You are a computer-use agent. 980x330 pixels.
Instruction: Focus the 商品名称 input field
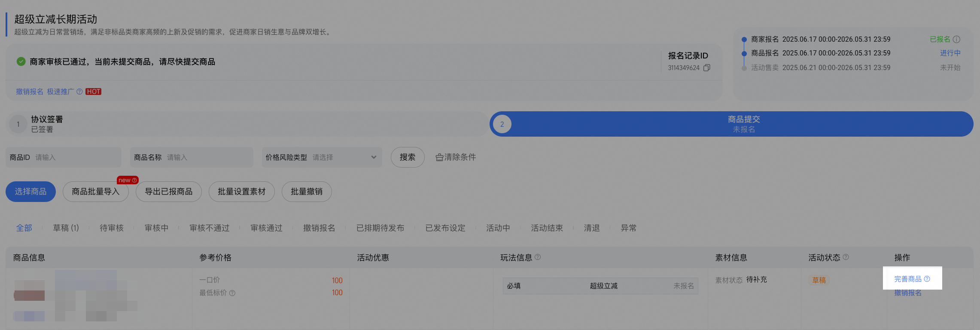pyautogui.click(x=192, y=157)
